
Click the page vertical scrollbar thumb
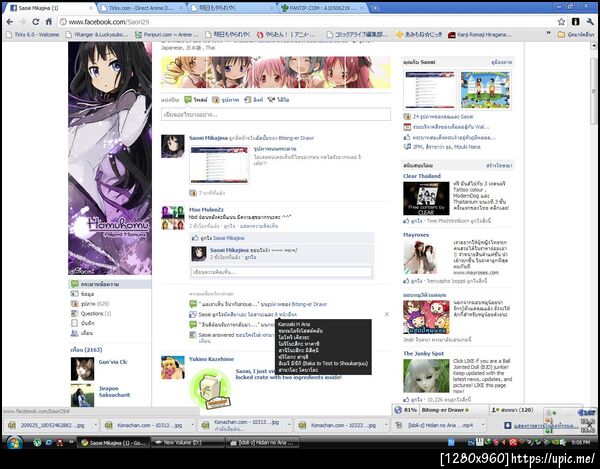[x=593, y=91]
